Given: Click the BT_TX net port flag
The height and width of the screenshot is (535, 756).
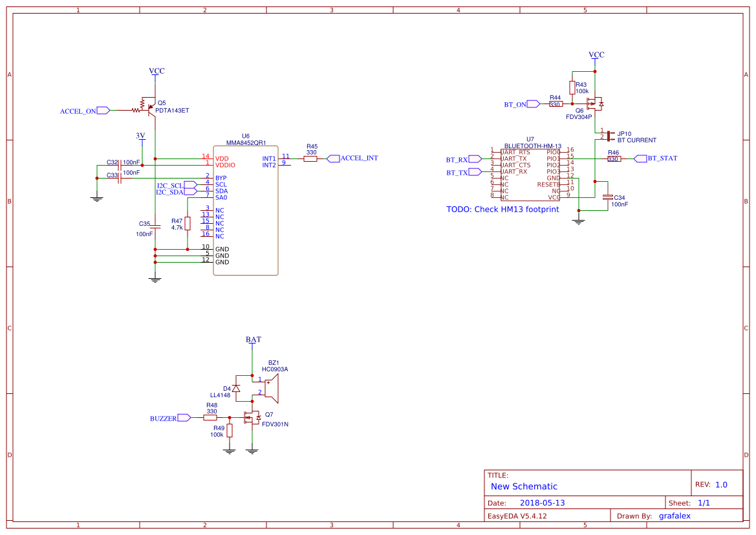Looking at the screenshot, I should point(475,171).
